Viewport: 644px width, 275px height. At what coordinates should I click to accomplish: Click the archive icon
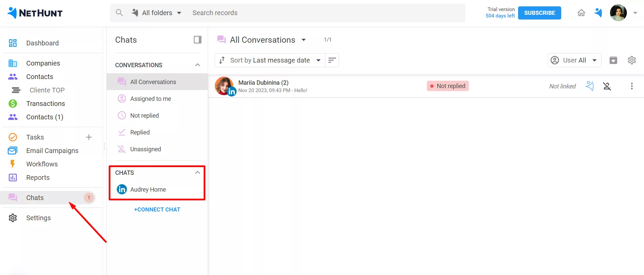613,60
